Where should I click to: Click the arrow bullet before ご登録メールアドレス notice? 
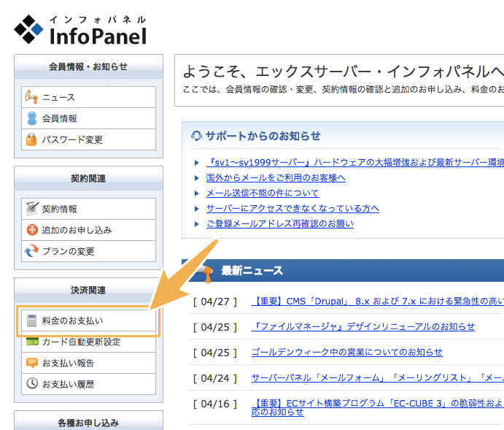click(x=197, y=224)
